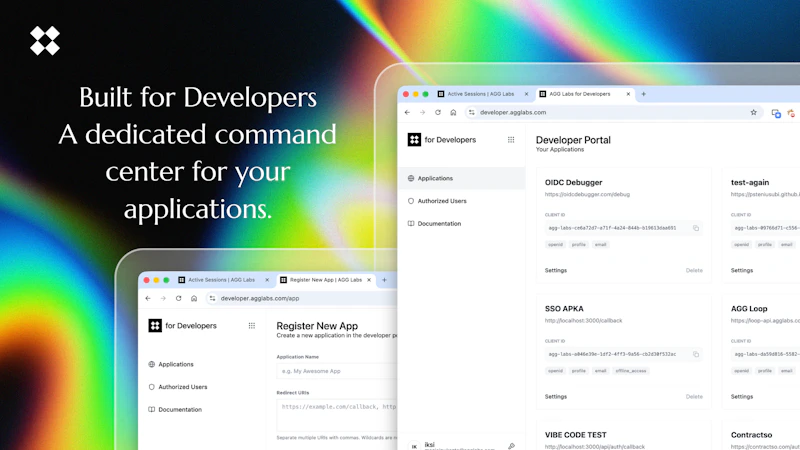Viewport: 800px width, 450px height.
Task: Click the diamond logo at top left of banner
Action: click(45, 41)
